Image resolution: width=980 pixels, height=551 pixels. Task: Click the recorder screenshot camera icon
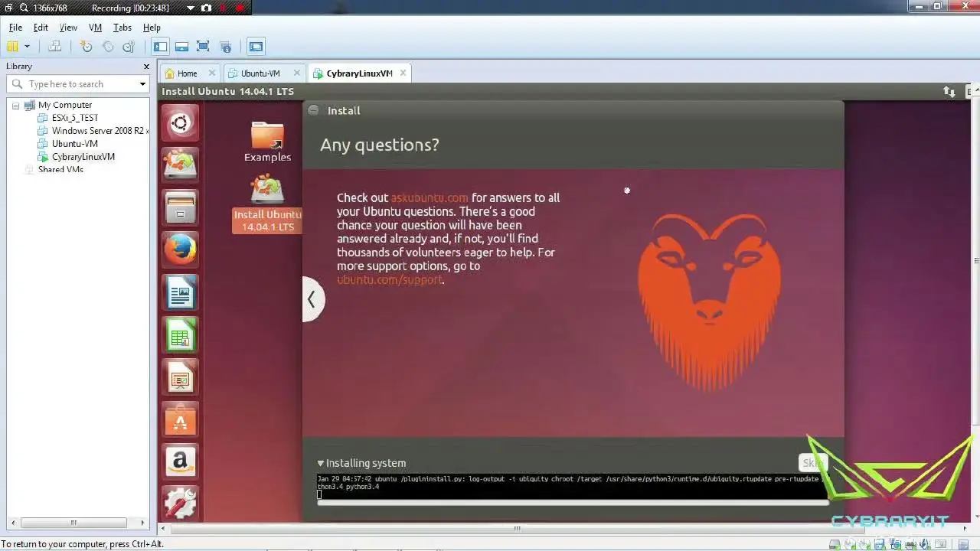click(x=207, y=8)
